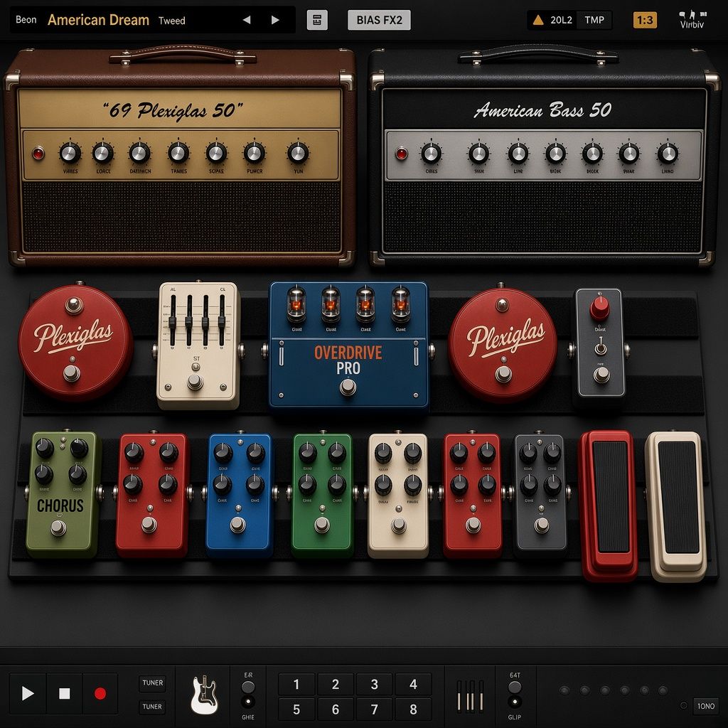
Task: Start playback with the play button
Action: [x=28, y=693]
